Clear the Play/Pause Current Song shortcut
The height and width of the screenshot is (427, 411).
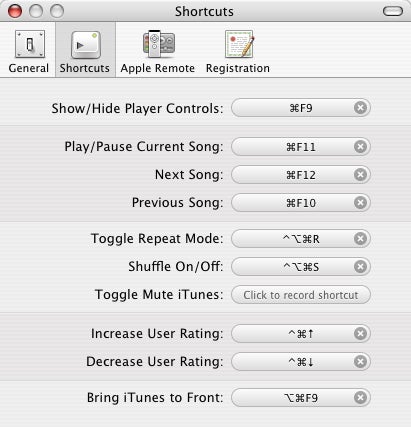click(360, 147)
